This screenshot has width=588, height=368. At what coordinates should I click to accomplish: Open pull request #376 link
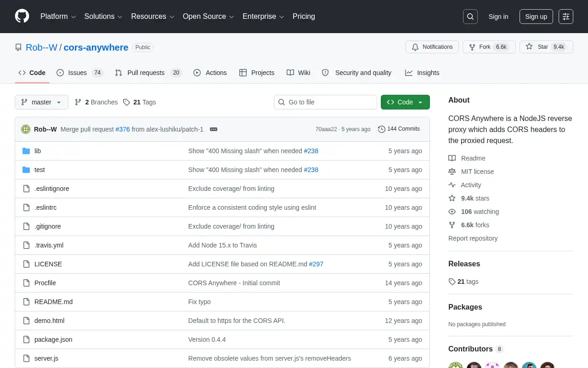(123, 129)
